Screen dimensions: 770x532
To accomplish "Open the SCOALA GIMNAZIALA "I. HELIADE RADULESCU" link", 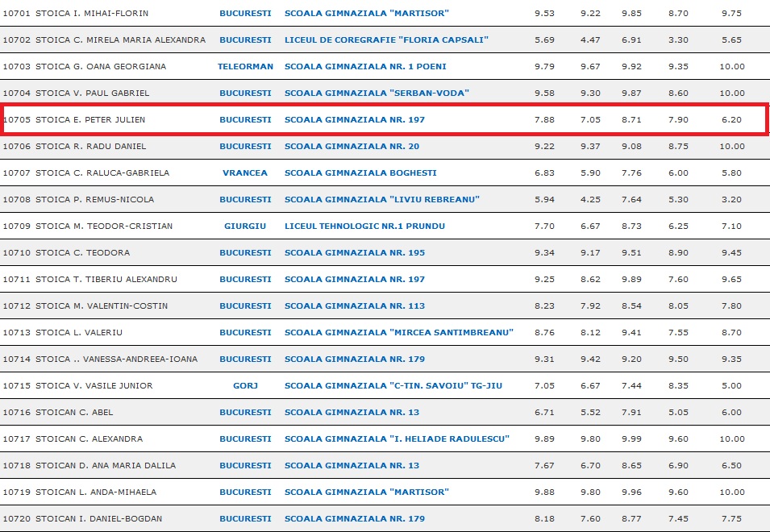I will (397, 439).
